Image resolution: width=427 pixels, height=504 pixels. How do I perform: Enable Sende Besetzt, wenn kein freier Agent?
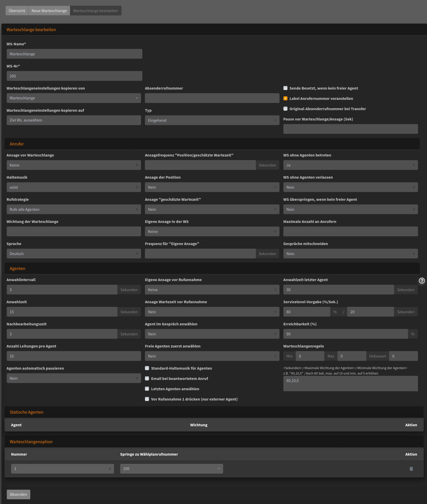pos(285,88)
